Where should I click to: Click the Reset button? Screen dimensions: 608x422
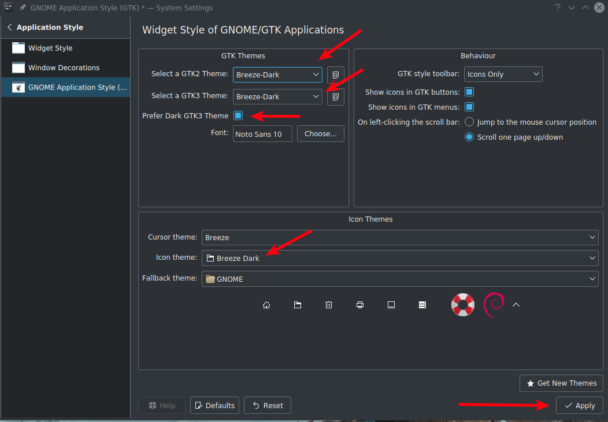(267, 405)
